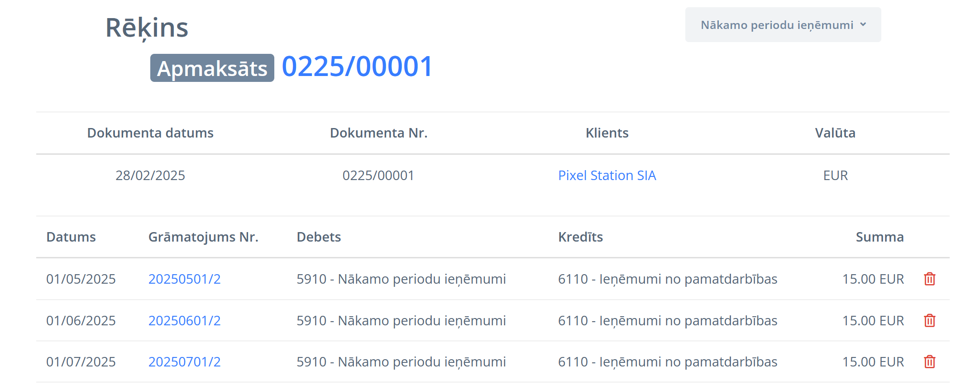Click trash icon for entry 20250601/2
The width and height of the screenshot is (980, 390).
click(x=929, y=321)
